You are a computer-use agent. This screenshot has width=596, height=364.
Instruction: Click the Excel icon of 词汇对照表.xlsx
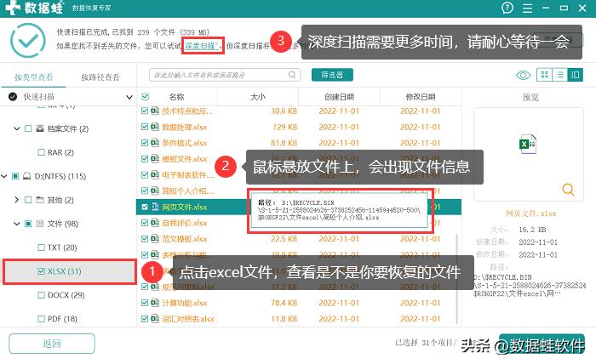[155, 318]
